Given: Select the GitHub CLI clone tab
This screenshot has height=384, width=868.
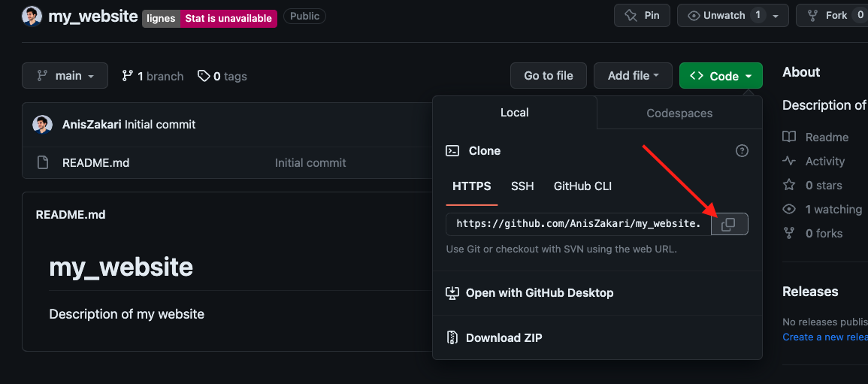Looking at the screenshot, I should [583, 186].
